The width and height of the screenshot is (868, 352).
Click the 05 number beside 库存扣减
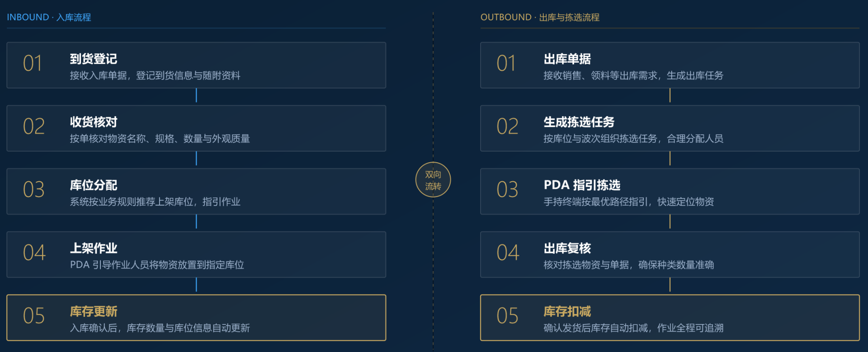coord(507,316)
